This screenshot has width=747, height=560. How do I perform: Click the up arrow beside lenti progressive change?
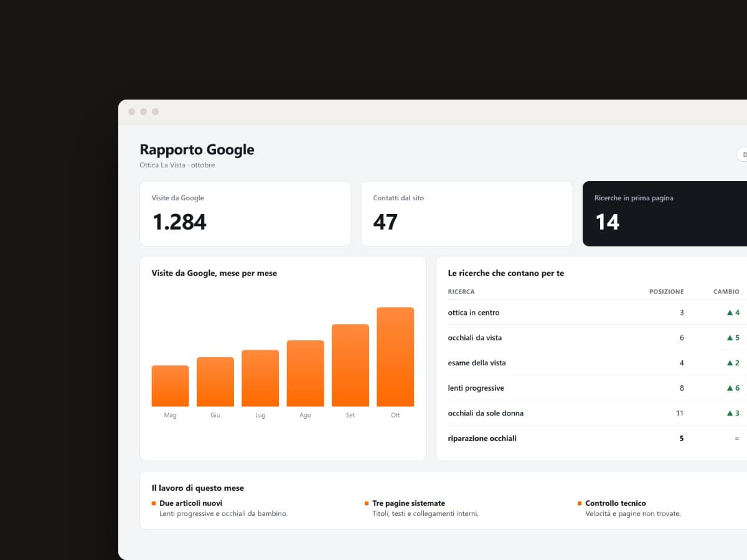coord(730,388)
